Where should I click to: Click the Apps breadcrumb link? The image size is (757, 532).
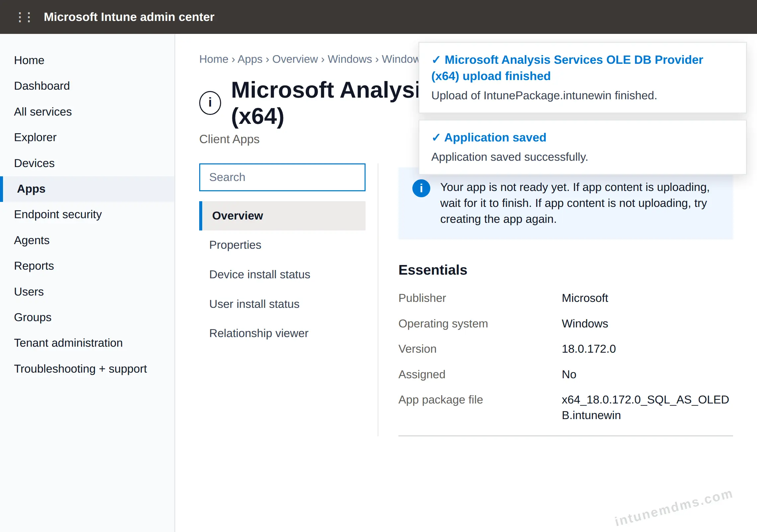click(x=250, y=59)
